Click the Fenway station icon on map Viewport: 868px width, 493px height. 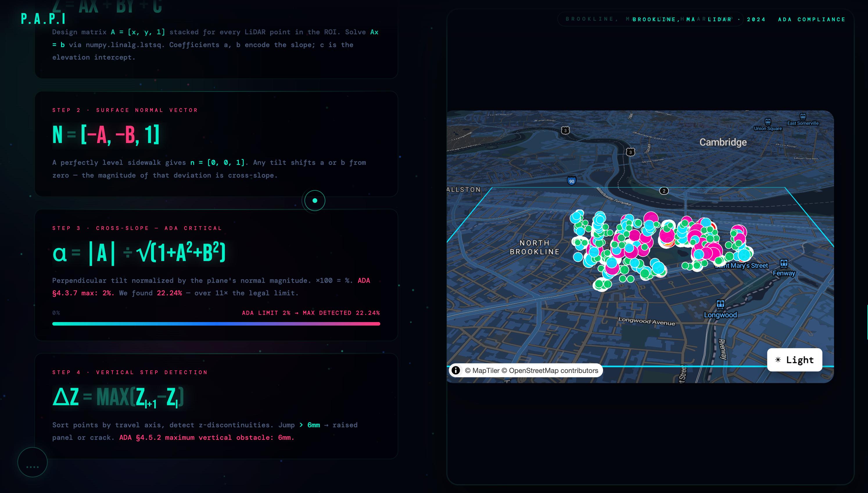[784, 263]
